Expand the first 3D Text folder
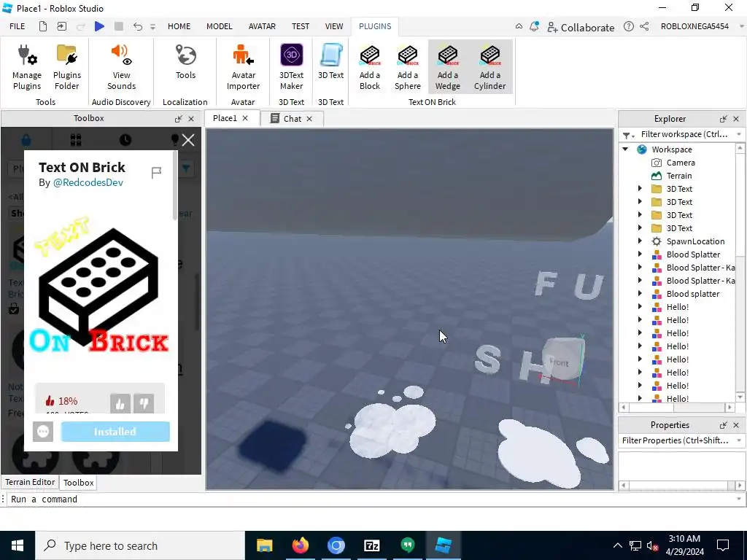 pos(640,189)
